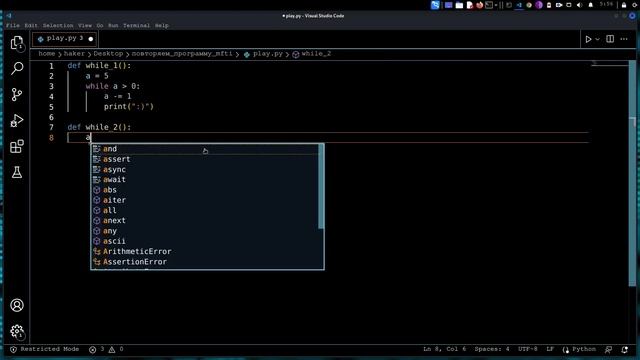
Task: Open the Source Control view
Action: [17, 94]
